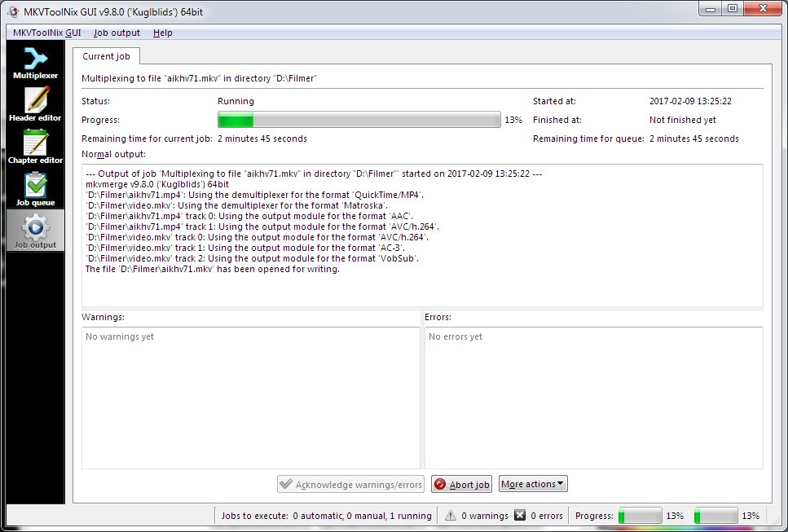Open the Help menu
The image size is (788, 532).
tap(163, 33)
